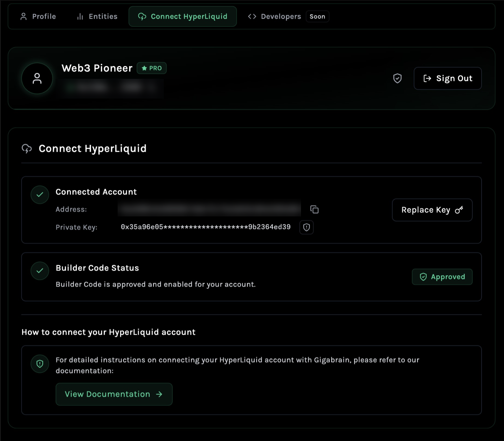This screenshot has height=441, width=504.
Task: Click the Connected Account checkmark icon
Action: (40, 195)
